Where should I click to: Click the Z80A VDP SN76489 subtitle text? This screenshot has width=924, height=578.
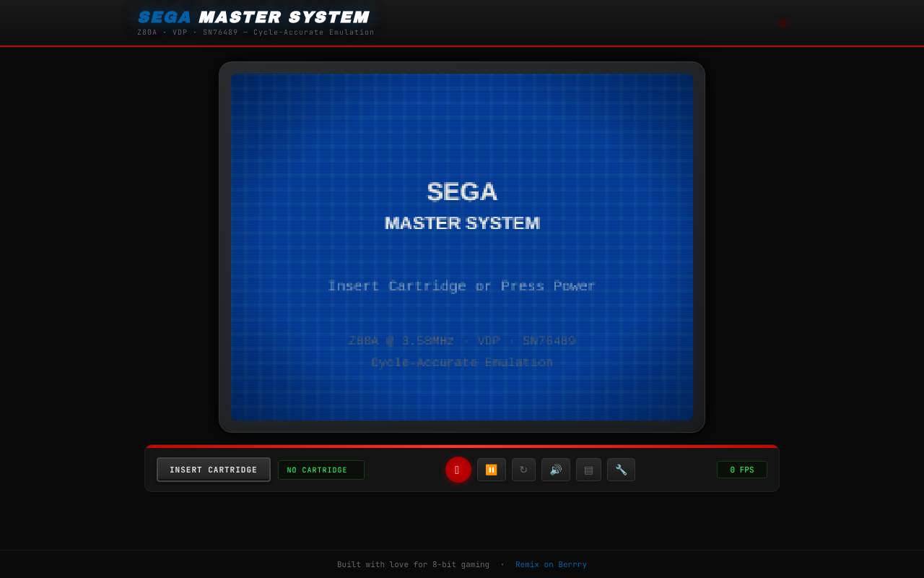coord(255,32)
